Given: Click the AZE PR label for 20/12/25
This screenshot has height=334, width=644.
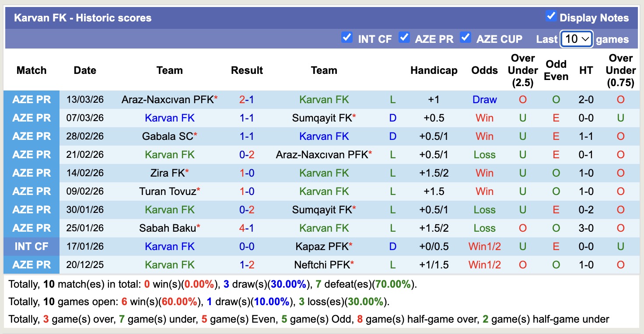Looking at the screenshot, I should point(31,265).
